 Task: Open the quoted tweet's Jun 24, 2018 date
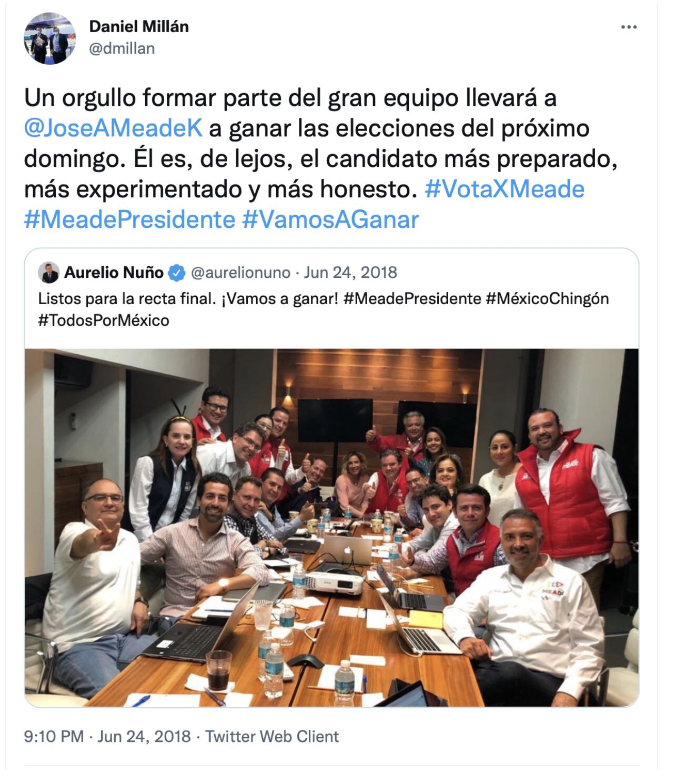coord(351,273)
